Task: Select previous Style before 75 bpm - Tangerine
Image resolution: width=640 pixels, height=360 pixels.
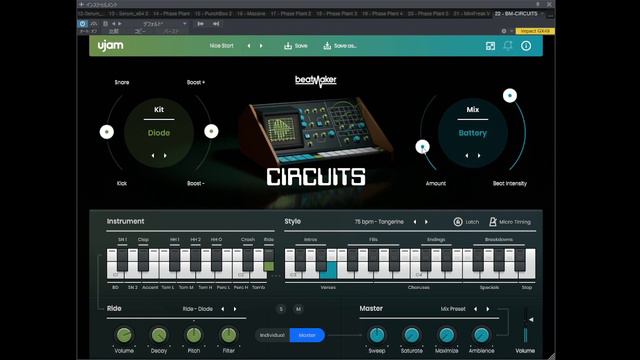Action: coord(415,222)
